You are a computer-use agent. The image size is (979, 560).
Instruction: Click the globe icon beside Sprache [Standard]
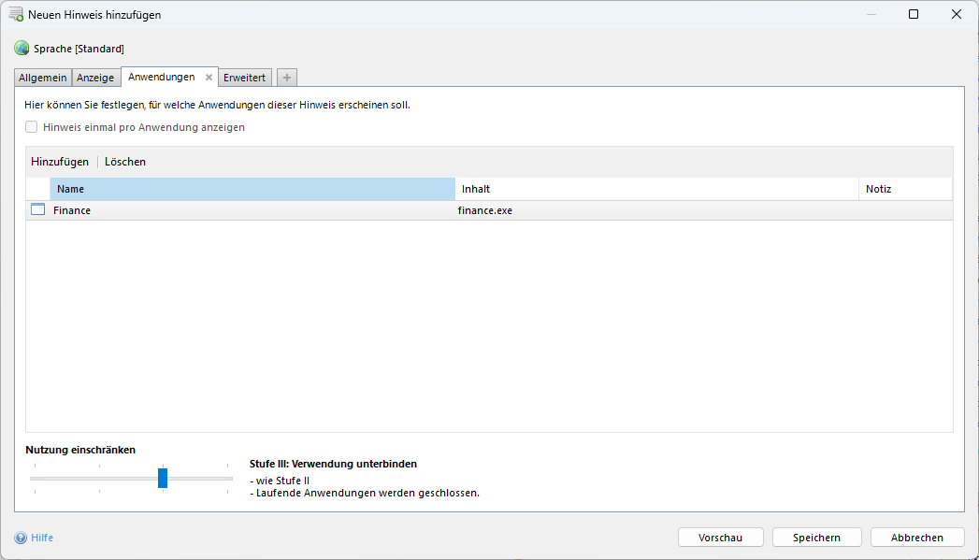pyautogui.click(x=22, y=48)
